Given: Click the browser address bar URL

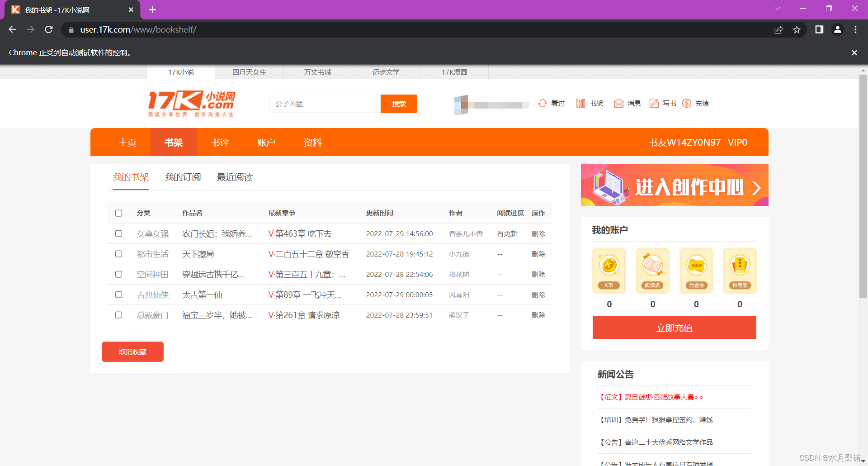Looking at the screenshot, I should [138, 29].
